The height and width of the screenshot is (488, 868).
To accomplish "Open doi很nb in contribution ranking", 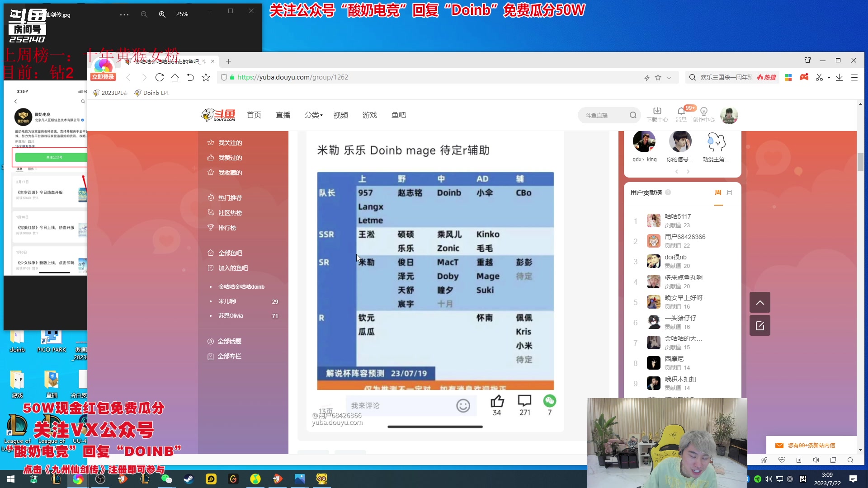I will coord(675,257).
